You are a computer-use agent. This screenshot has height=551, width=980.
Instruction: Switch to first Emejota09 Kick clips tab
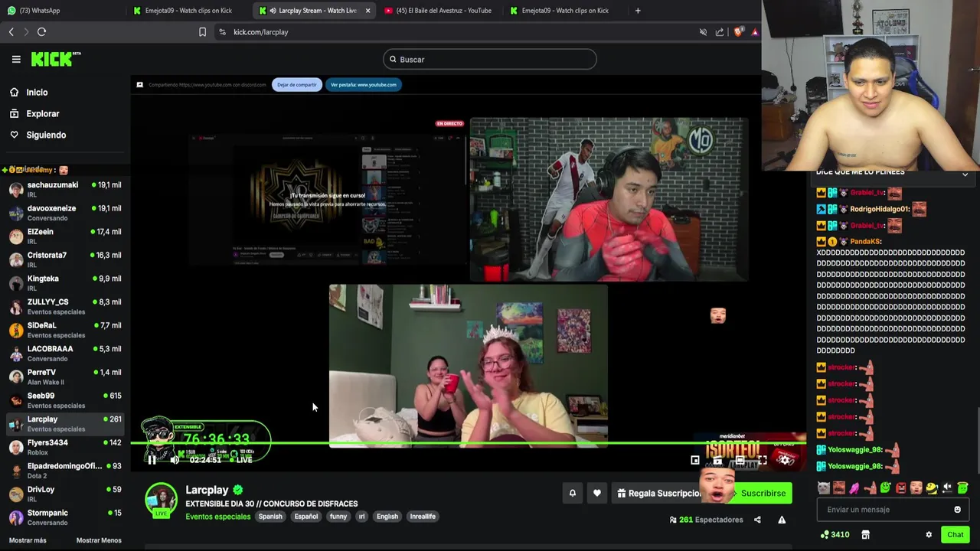point(189,11)
